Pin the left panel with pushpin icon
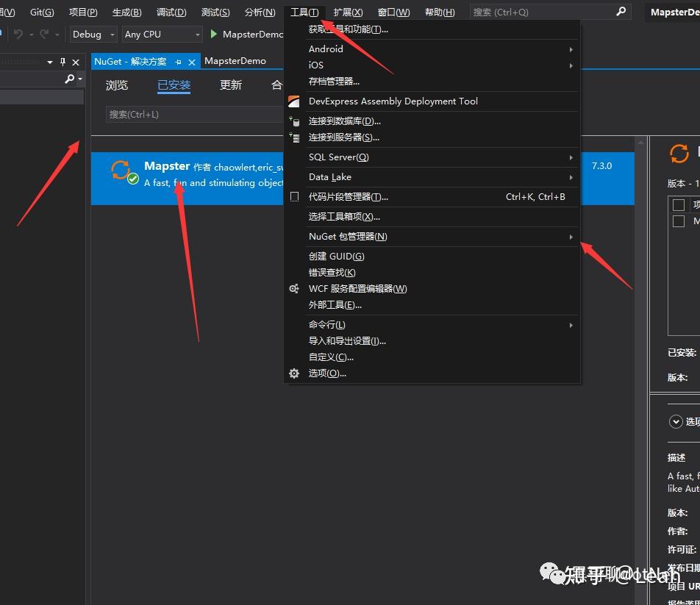The width and height of the screenshot is (700, 605). point(63,62)
